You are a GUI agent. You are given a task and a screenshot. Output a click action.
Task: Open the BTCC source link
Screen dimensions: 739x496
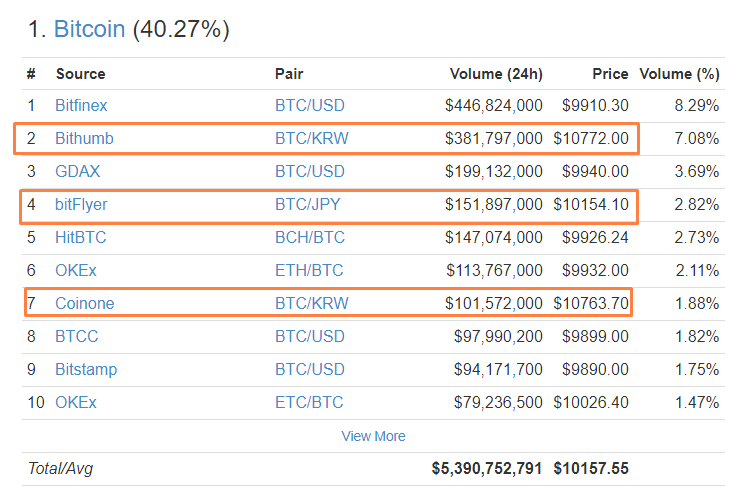tap(77, 336)
